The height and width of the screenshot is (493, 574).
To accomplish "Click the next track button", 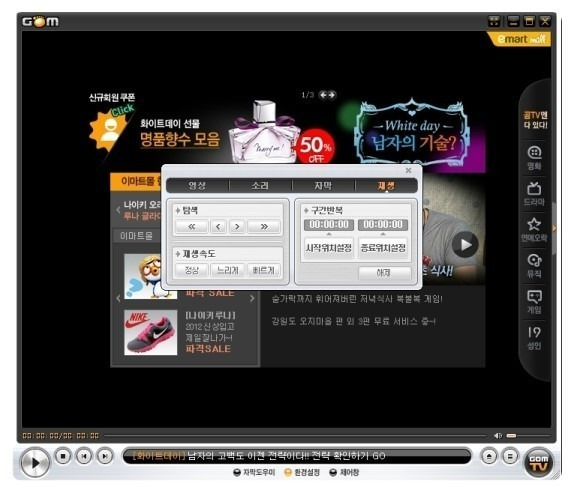I will tap(105, 456).
